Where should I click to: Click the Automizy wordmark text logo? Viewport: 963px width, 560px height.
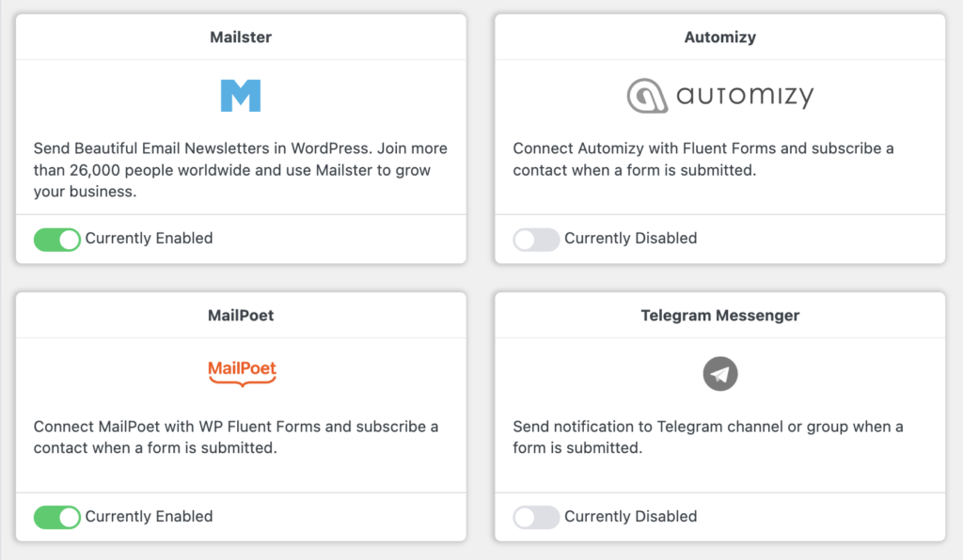(745, 96)
